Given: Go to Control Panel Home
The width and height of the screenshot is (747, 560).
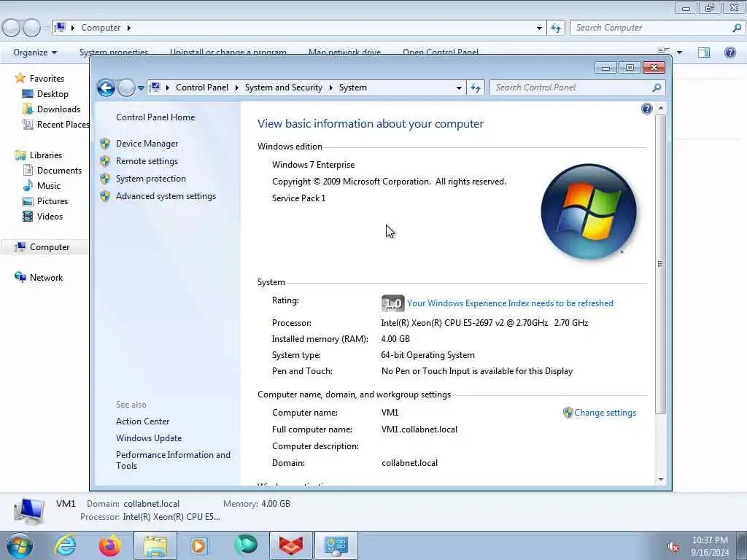Looking at the screenshot, I should [x=155, y=117].
